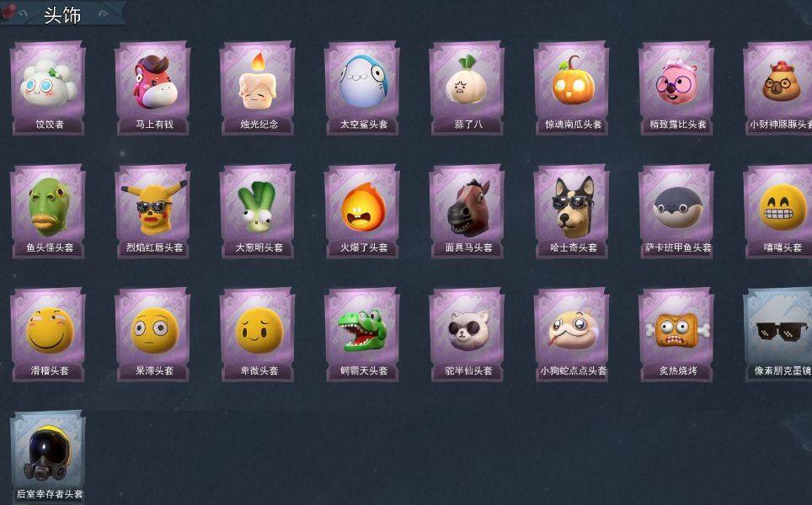The image size is (812, 505).
Task: Select the 惊魂南瓜头套 pumpkin headgear
Action: point(572,88)
